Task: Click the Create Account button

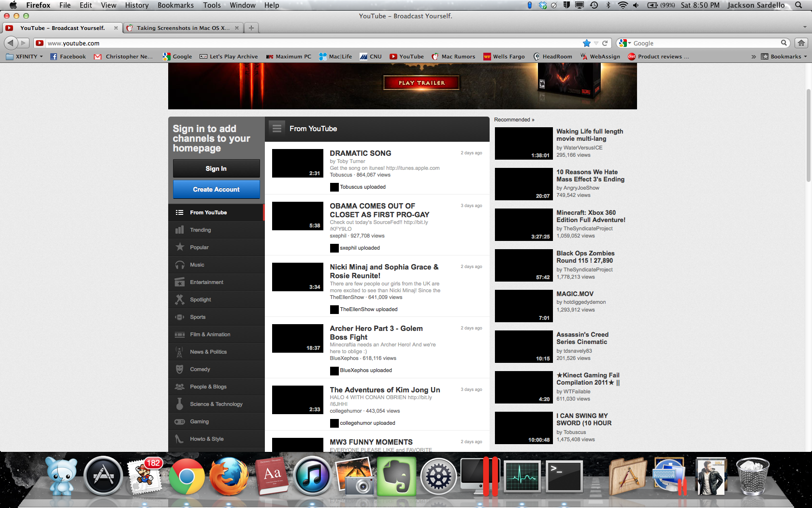Action: coord(216,189)
